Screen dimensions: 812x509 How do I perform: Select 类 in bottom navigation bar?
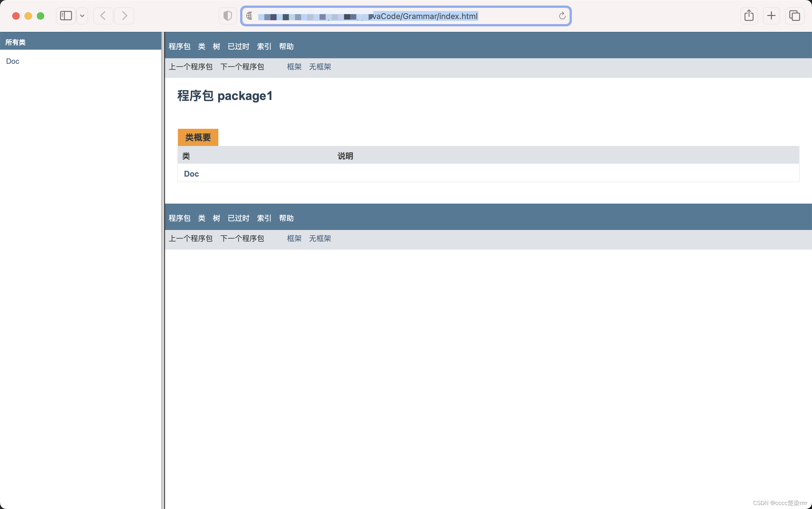point(202,218)
